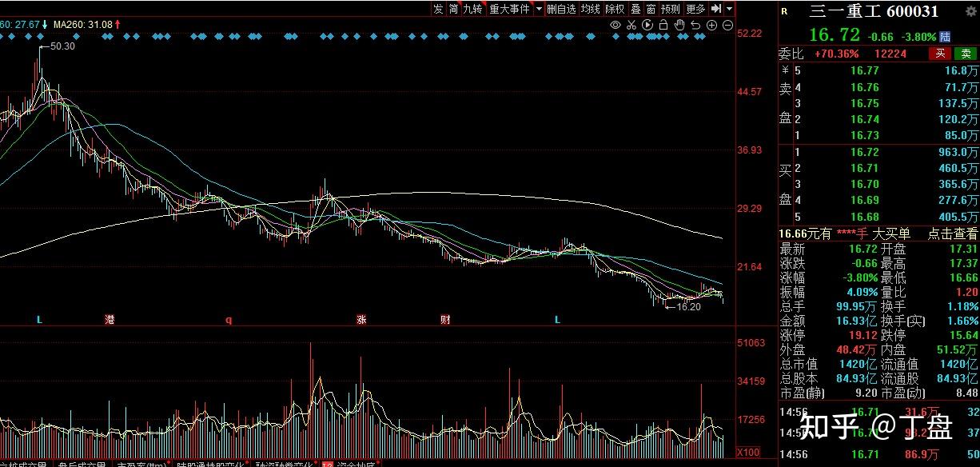
Task: Select the buy level 1 row at 16.72
Action: 878,152
